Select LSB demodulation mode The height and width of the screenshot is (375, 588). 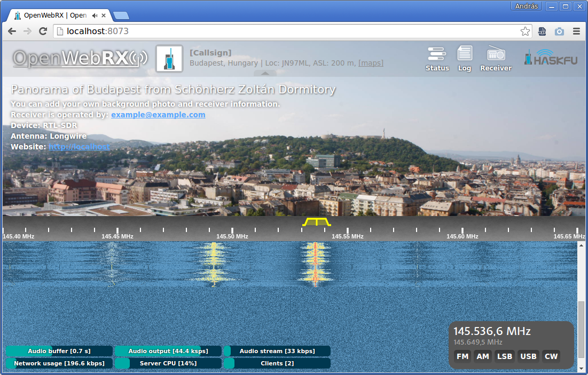tap(505, 356)
